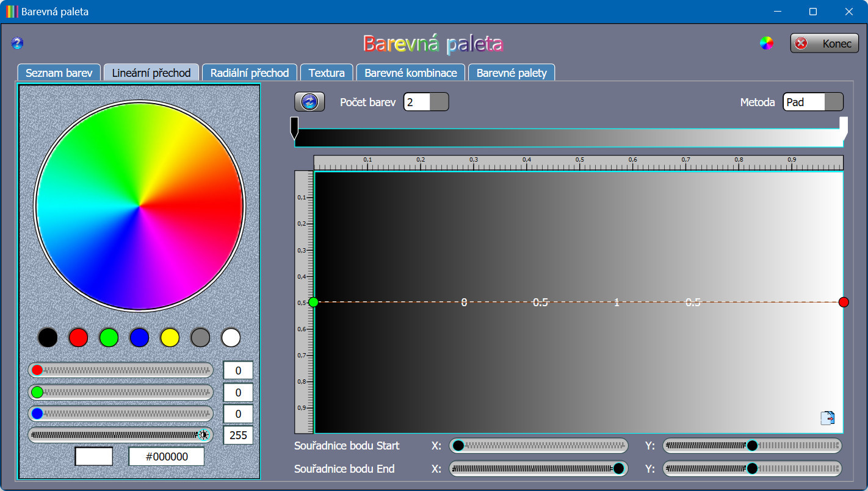This screenshot has height=491, width=868.
Task: Pick the green preset color swatch
Action: tap(109, 337)
